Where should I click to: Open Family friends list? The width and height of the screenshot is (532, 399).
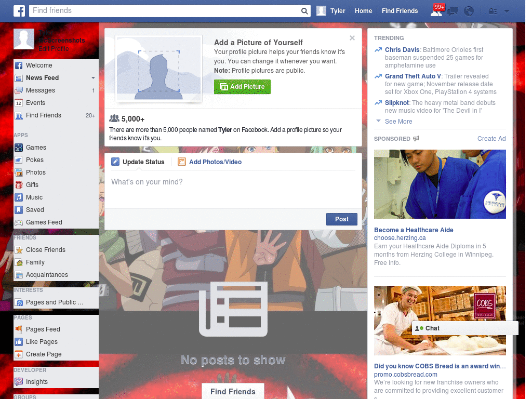click(56, 262)
